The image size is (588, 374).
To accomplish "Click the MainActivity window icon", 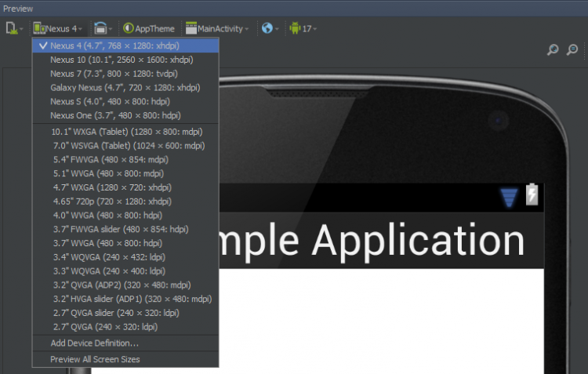I will coord(191,28).
